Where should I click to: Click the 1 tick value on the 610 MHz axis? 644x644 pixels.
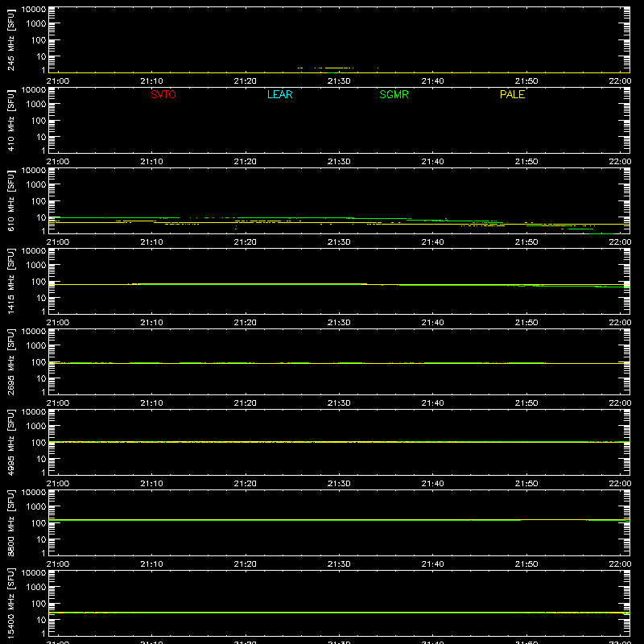click(x=43, y=231)
